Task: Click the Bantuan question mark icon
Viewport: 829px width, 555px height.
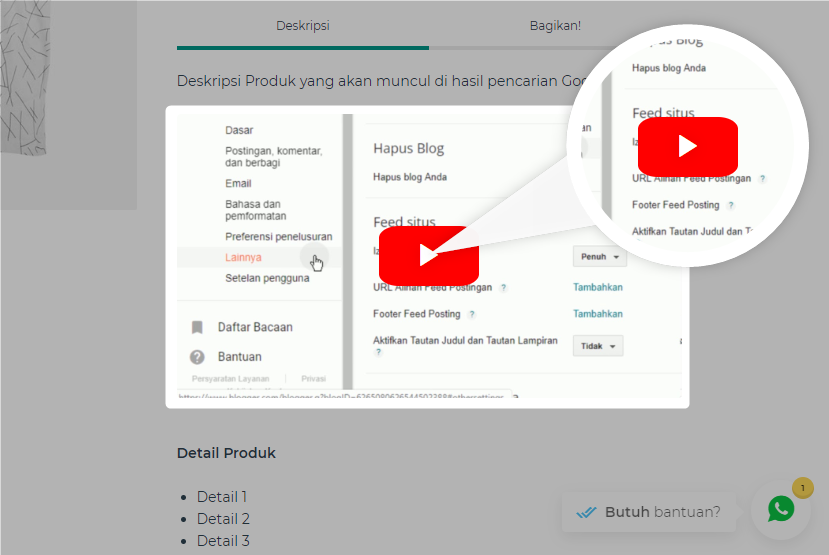Action: [197, 357]
